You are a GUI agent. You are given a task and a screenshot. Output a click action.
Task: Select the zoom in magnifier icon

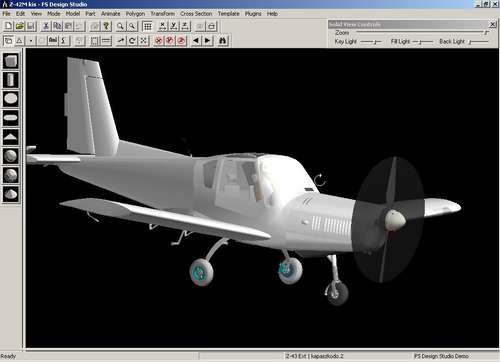tap(120, 26)
